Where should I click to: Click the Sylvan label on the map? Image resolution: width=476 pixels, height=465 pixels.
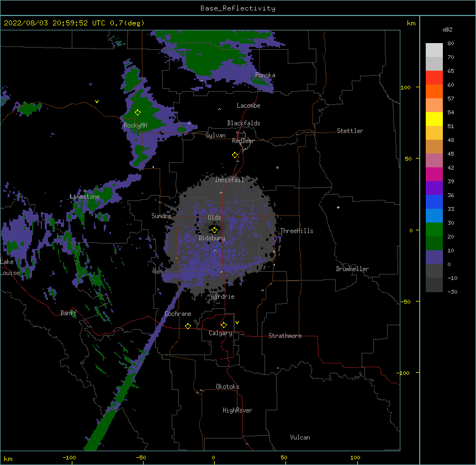click(x=215, y=135)
